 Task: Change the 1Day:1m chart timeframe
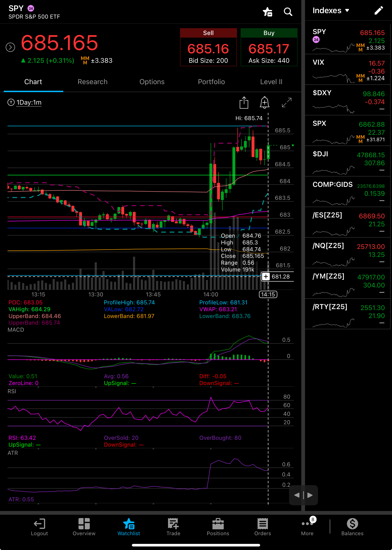[x=29, y=103]
